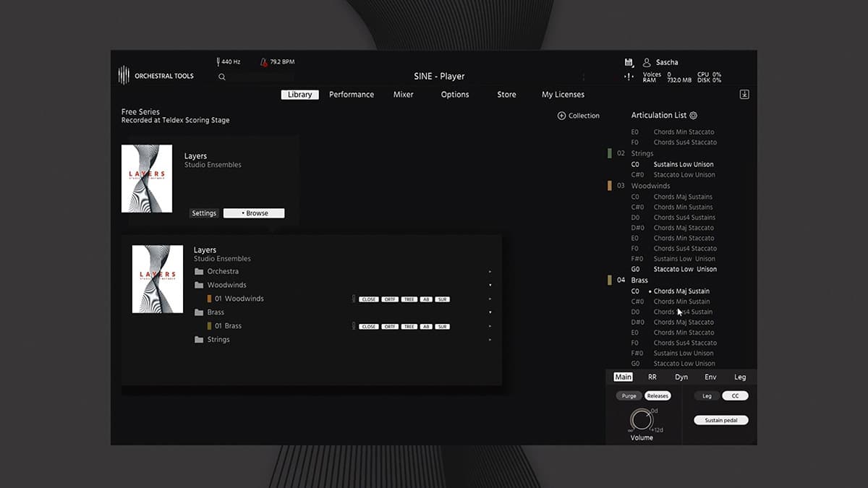The width and height of the screenshot is (868, 488).
Task: Expand the Orchestra folder arrow
Action: point(490,272)
